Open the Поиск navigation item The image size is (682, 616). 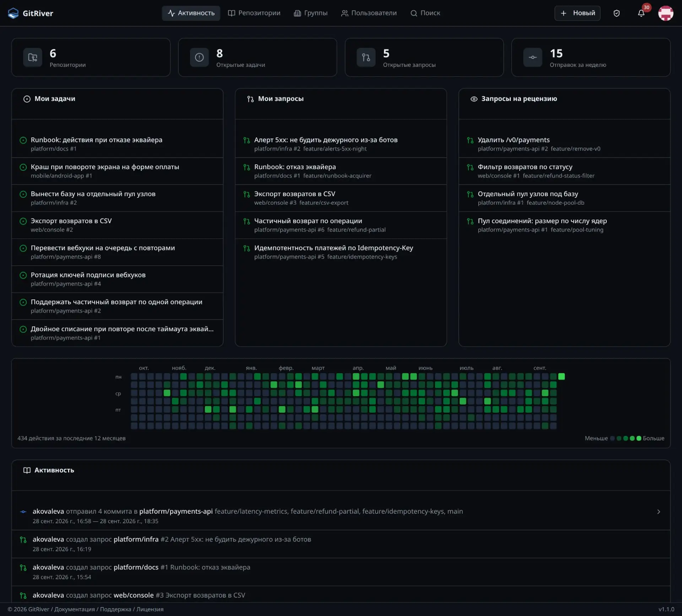(x=425, y=13)
